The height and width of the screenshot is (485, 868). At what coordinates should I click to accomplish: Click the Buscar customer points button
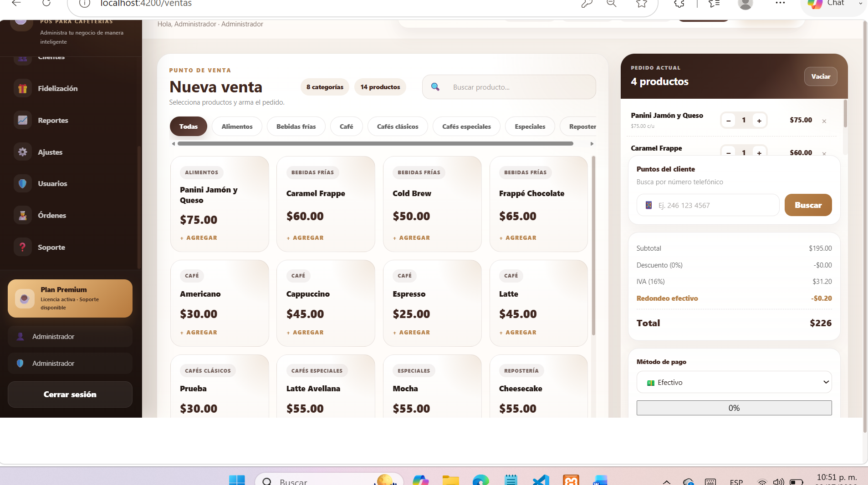coord(808,205)
